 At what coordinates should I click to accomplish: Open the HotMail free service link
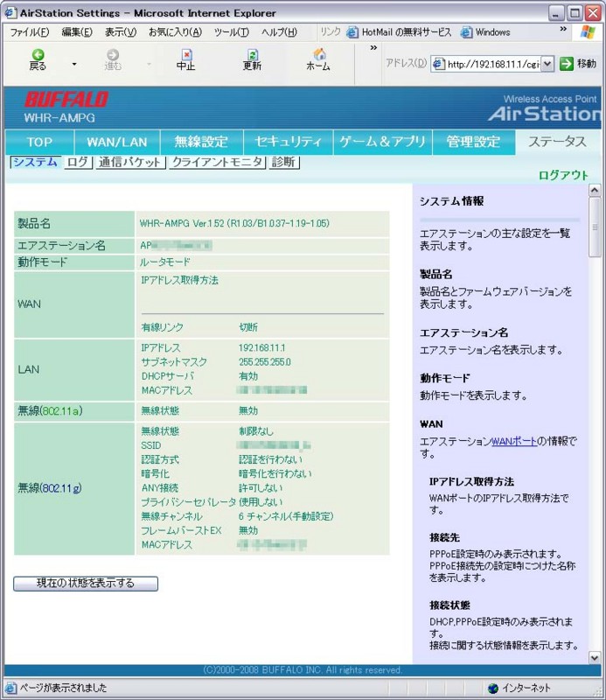tap(400, 32)
